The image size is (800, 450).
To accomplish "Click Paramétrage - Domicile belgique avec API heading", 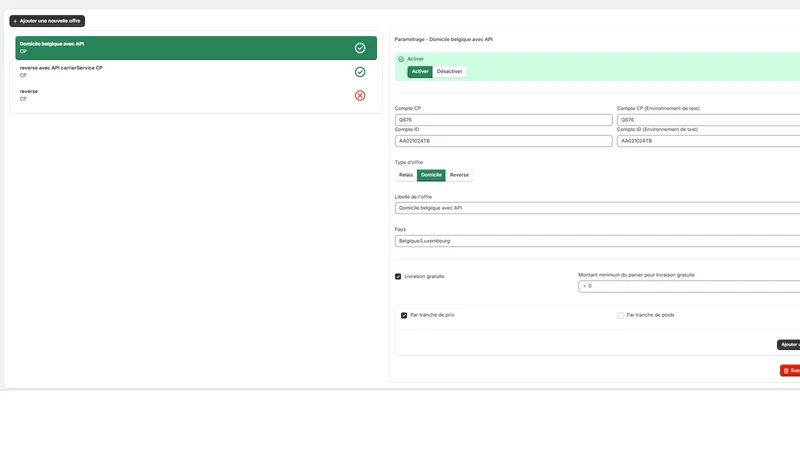I will click(443, 39).
